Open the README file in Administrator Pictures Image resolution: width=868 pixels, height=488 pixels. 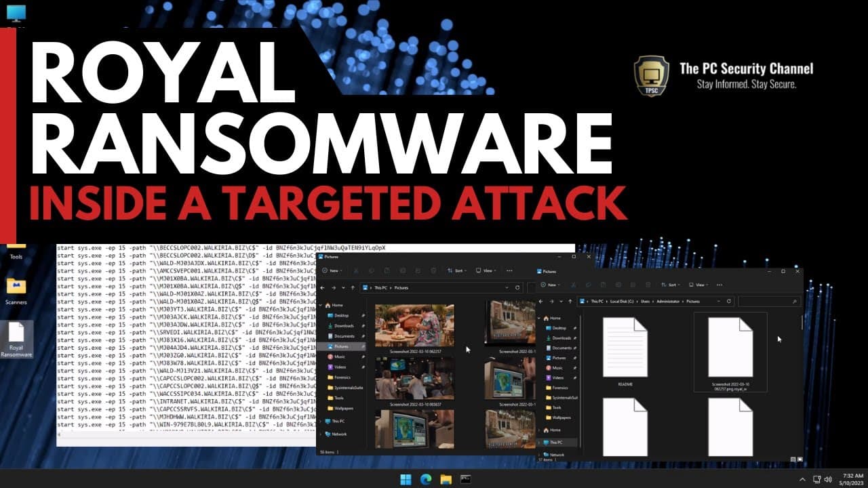pyautogui.click(x=625, y=352)
